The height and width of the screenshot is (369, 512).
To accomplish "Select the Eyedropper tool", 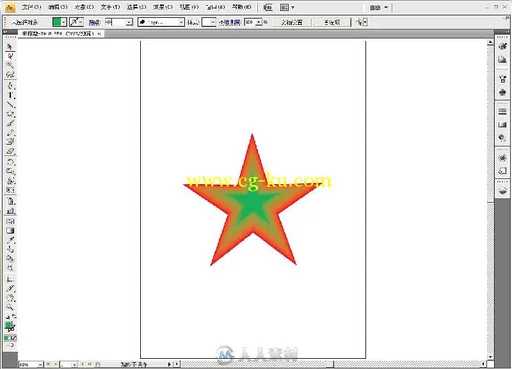I will (x=10, y=240).
